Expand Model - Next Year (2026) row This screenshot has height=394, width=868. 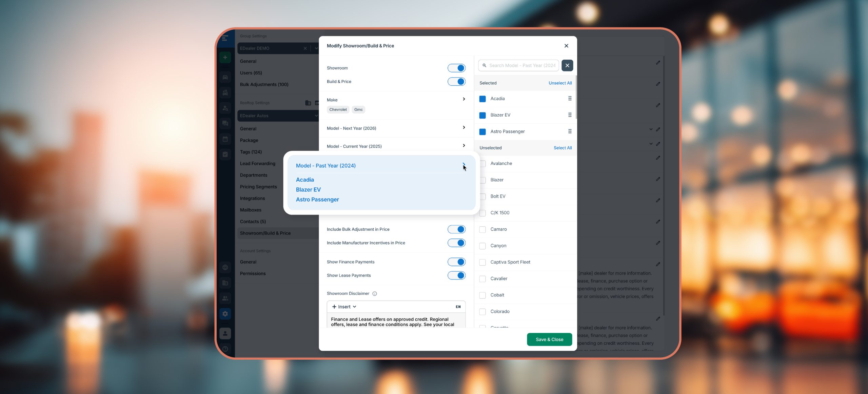[464, 128]
